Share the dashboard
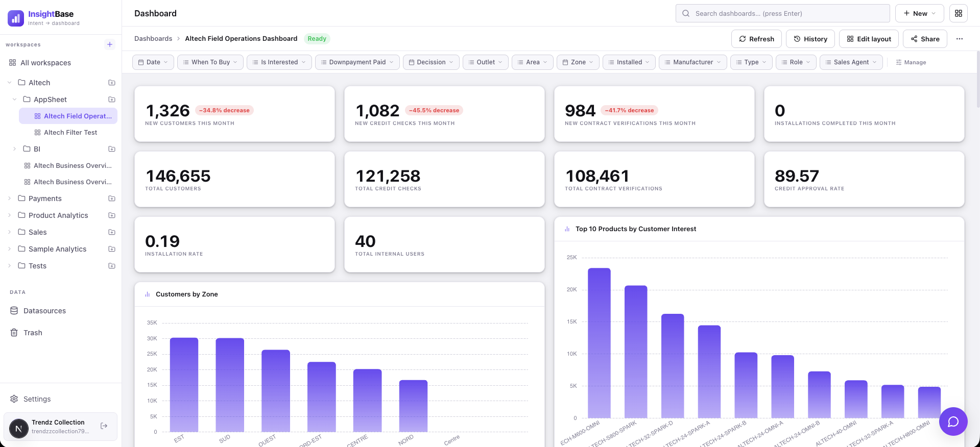 [925, 39]
